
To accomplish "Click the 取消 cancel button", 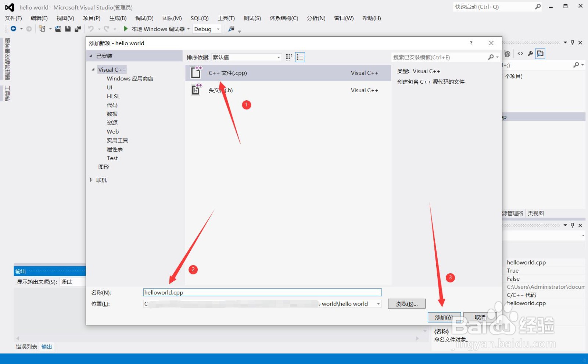I will [x=480, y=317].
